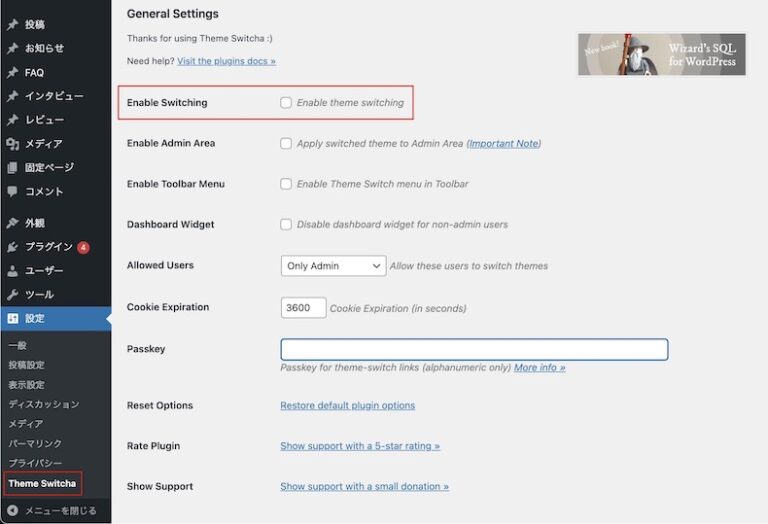This screenshot has width=768, height=524.
Task: Click the media icon beside メディア
Action: pos(12,144)
